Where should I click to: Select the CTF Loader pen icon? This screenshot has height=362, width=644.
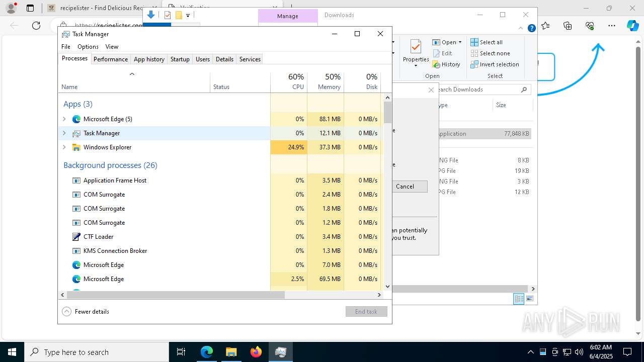[76, 237]
